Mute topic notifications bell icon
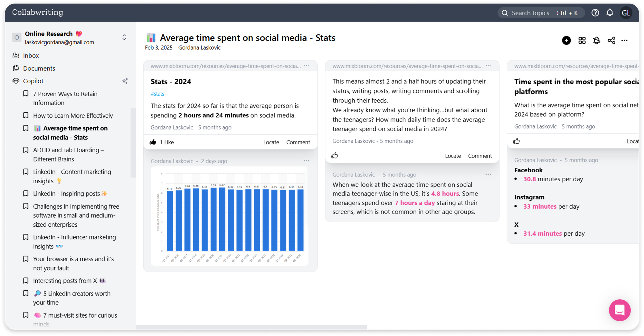644x336 pixels. tap(596, 41)
